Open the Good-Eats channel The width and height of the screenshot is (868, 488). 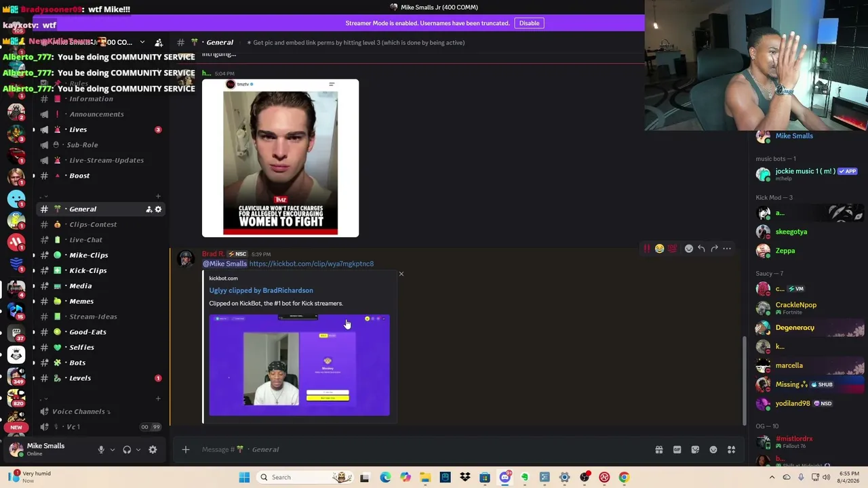click(87, 332)
